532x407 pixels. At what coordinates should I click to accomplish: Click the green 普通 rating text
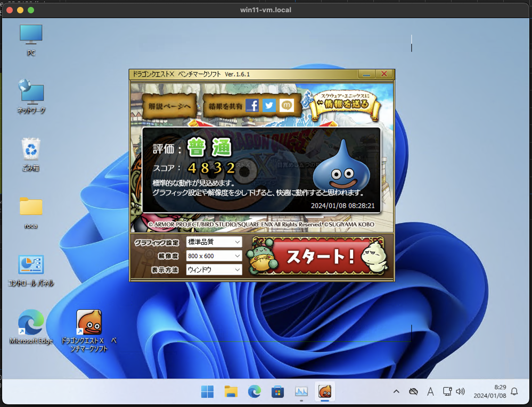tap(209, 148)
